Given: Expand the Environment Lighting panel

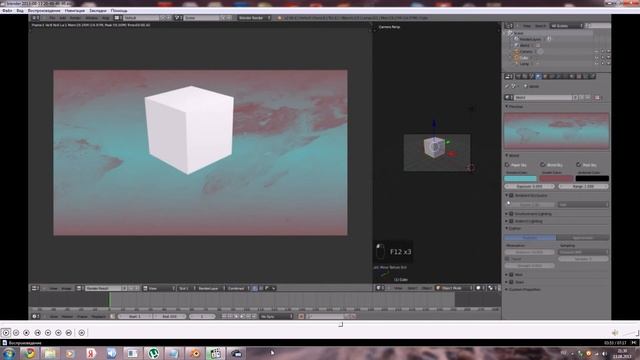Looking at the screenshot, I should tap(507, 214).
